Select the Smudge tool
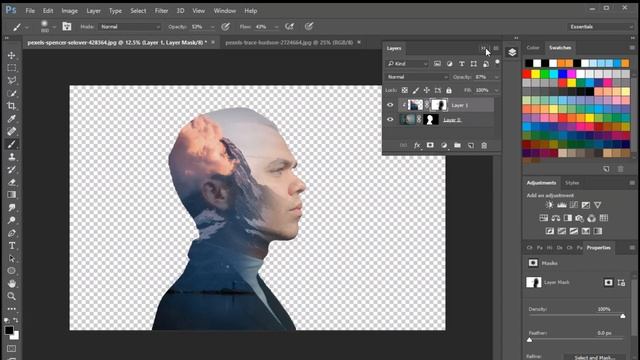Screen dimensions: 640x360 (x=11, y=208)
